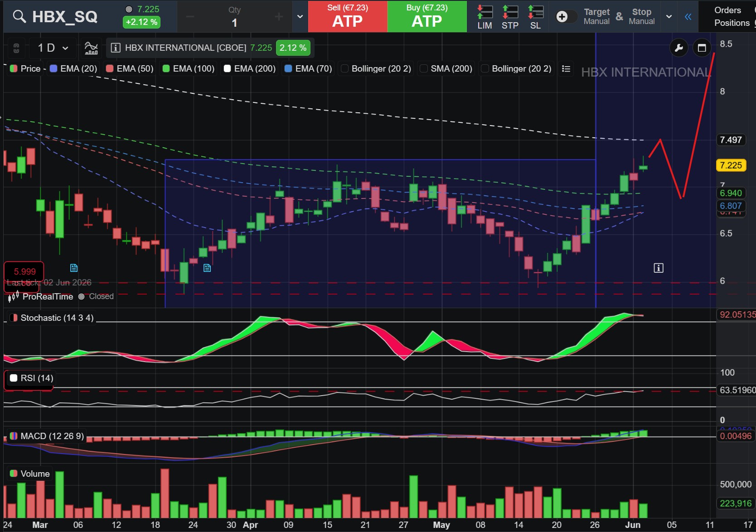Collapse panel with double chevron arrows

coord(688,17)
